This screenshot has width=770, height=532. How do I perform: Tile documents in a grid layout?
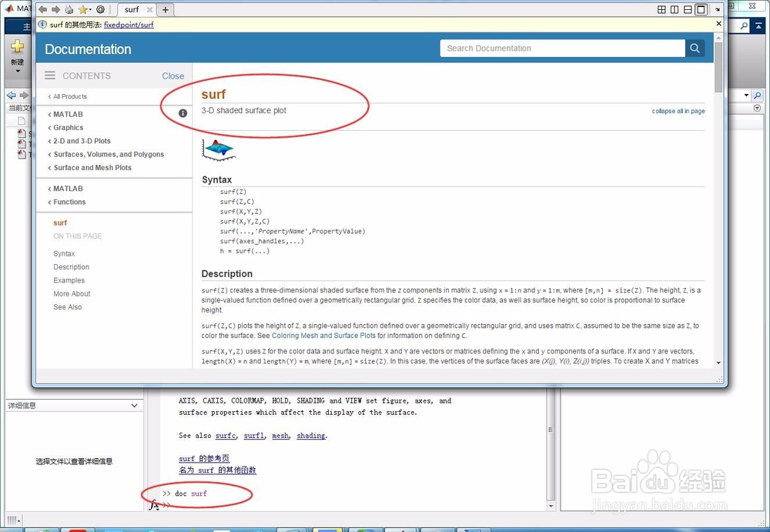pos(661,9)
